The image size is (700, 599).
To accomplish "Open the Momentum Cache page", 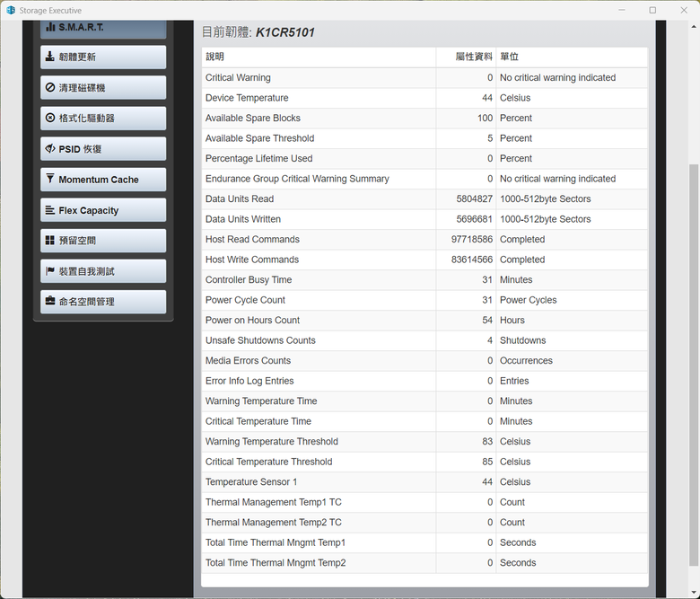I will (x=103, y=180).
